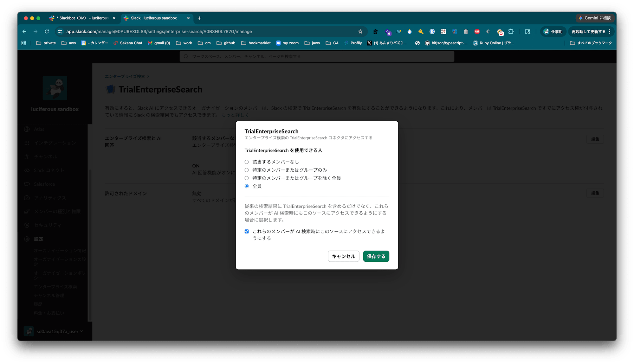Screen dimensions: 634x364
Task: Open the my zoom bookmark
Action: point(287,43)
